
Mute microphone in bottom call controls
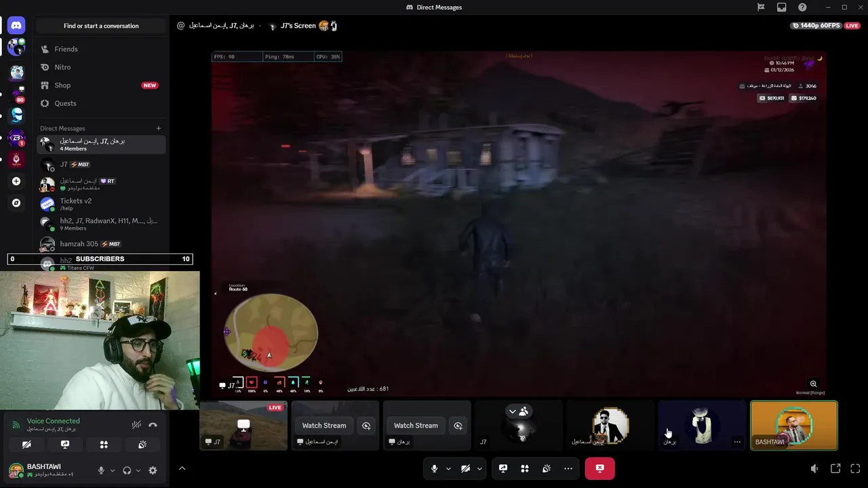pyautogui.click(x=435, y=468)
